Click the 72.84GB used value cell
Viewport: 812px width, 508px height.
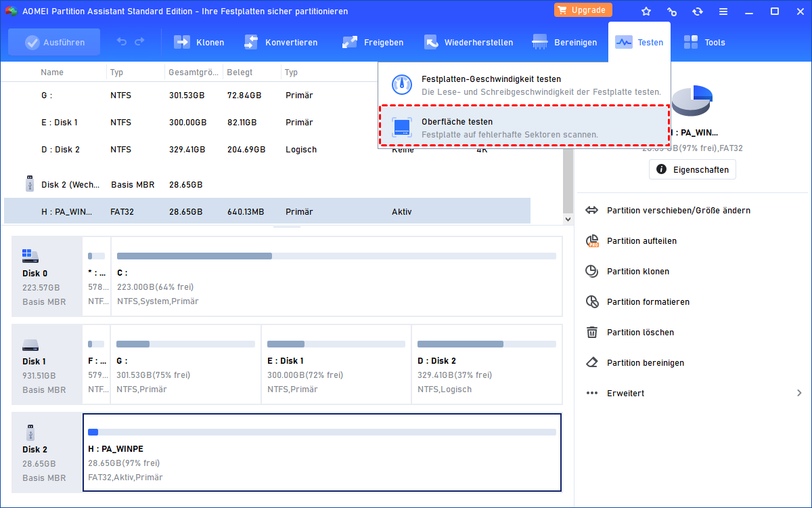[244, 96]
